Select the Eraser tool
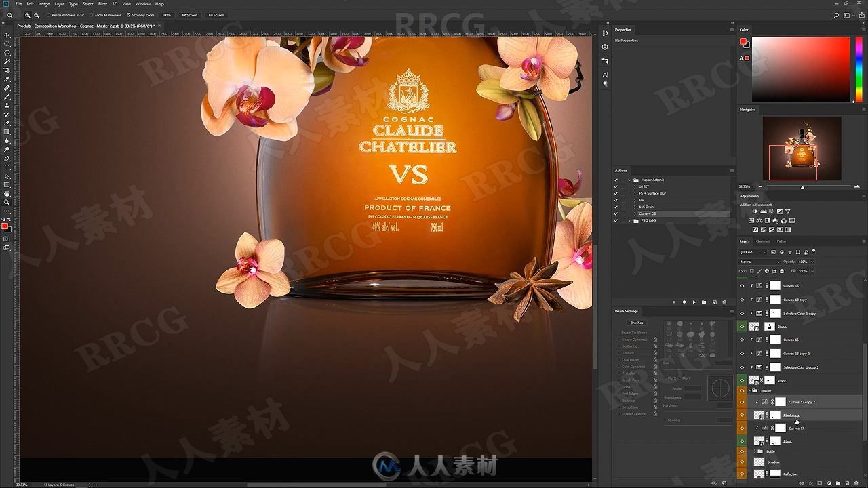Image resolution: width=868 pixels, height=488 pixels. tap(7, 123)
